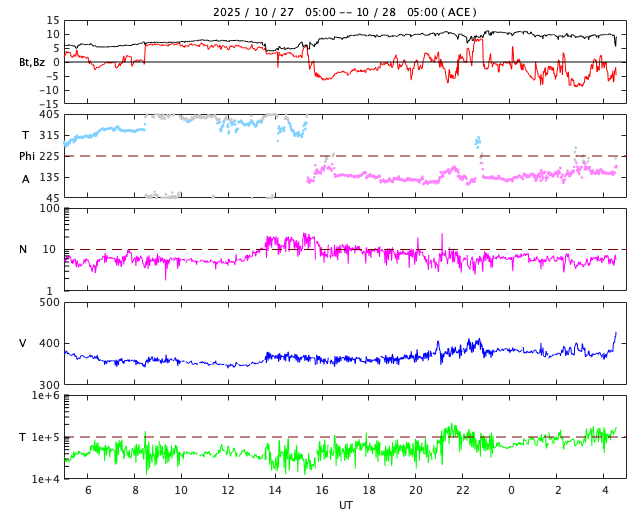Select the '315' tick on the Phi axis
This screenshot has height=512, width=640.
[49, 135]
